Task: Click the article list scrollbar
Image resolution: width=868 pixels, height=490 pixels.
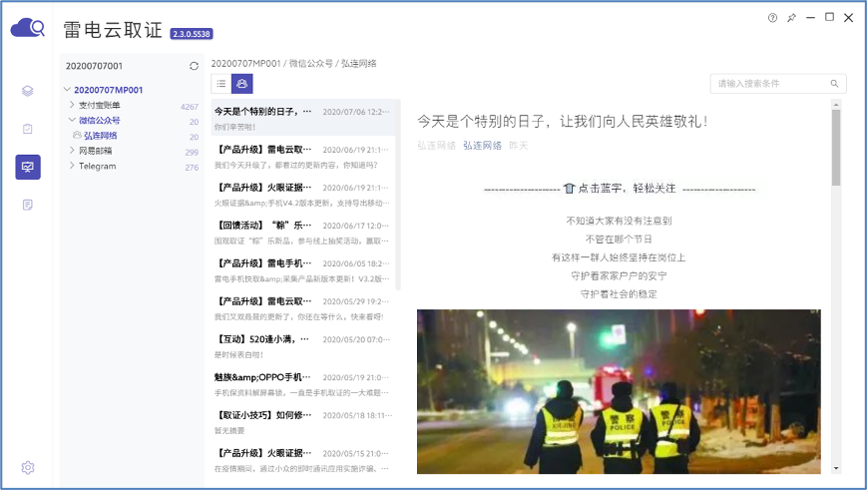Action: 398,195
